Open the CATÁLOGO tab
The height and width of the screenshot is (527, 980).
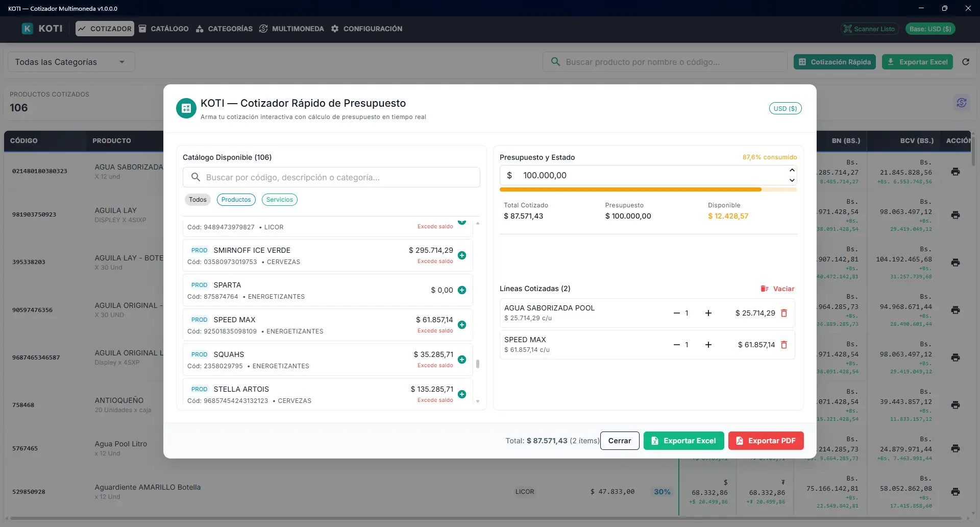click(x=164, y=29)
